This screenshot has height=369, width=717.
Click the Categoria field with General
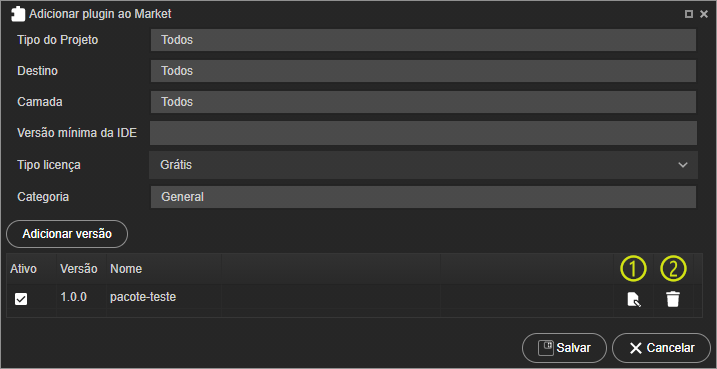point(423,197)
